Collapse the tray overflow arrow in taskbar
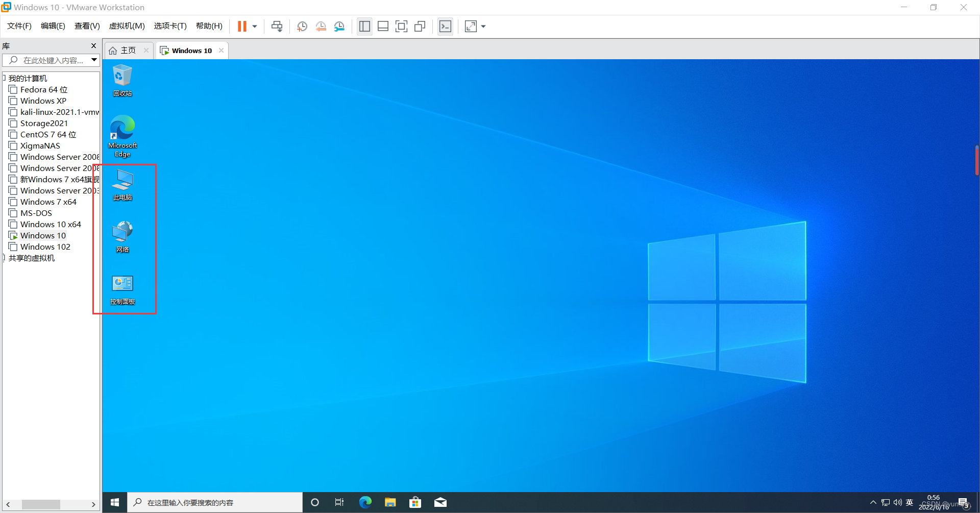980x513 pixels. coord(874,502)
